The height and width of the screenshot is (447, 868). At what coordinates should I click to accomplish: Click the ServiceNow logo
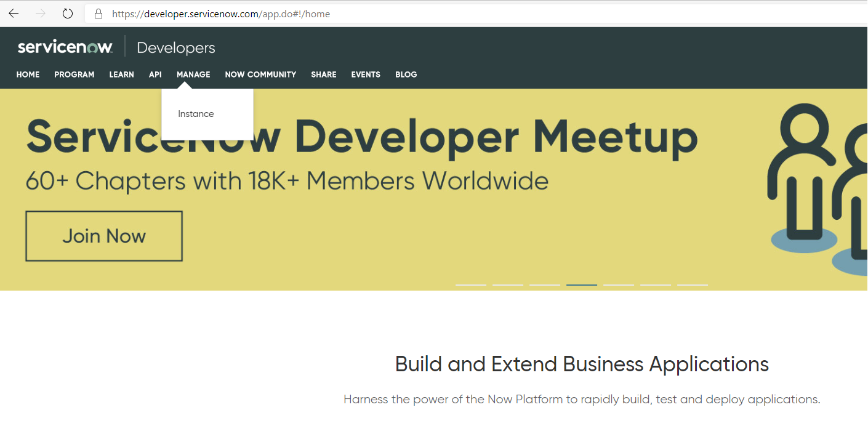[65, 47]
